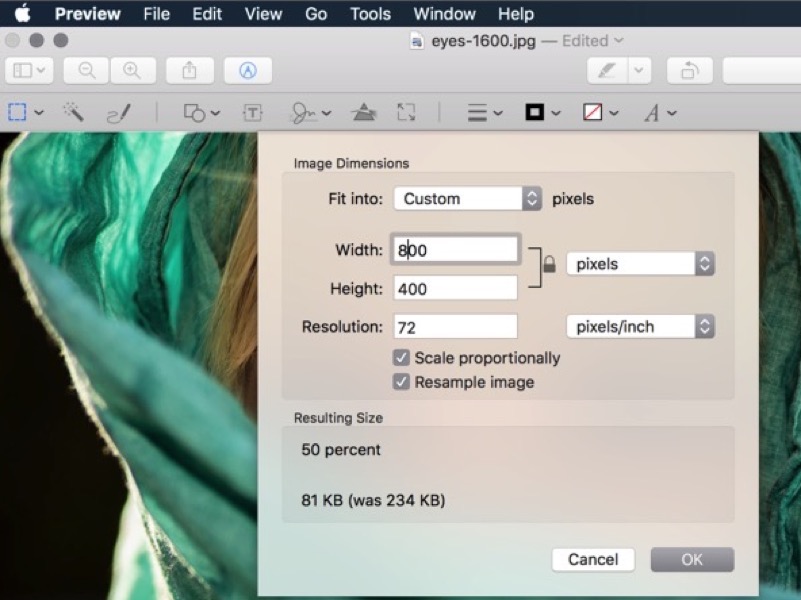Click the Adjust Size icon
801x600 pixels.
[406, 112]
